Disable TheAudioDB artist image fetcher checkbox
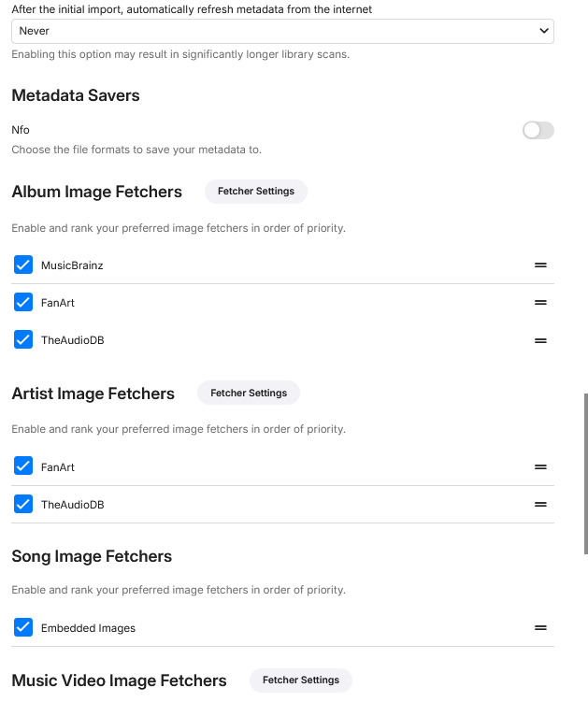588x702 pixels. pos(23,505)
